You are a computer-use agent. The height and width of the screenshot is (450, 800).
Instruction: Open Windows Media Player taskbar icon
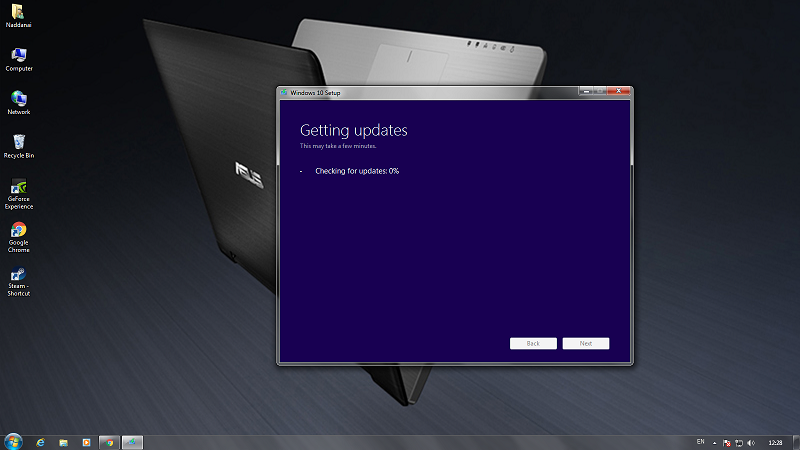(86, 442)
